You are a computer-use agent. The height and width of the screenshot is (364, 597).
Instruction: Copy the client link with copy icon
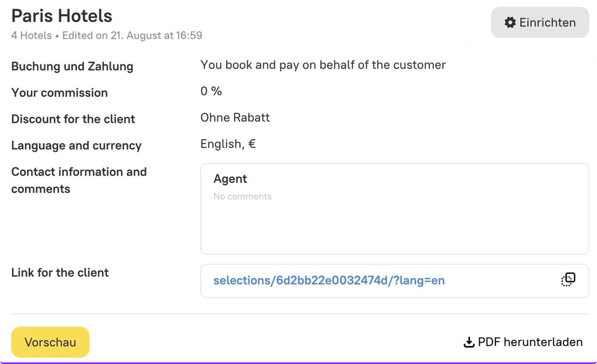click(568, 280)
